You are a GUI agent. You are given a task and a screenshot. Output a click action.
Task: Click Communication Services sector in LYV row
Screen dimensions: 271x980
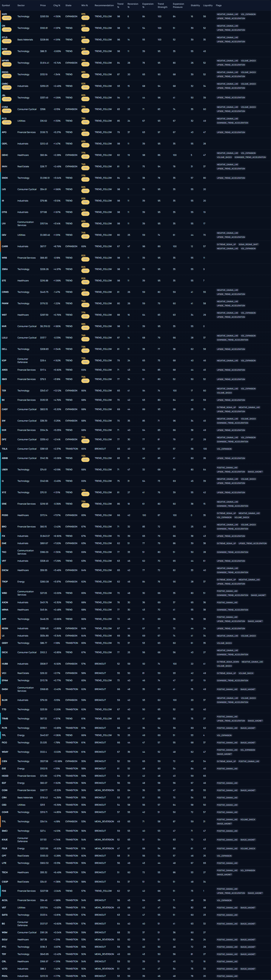[25, 224]
